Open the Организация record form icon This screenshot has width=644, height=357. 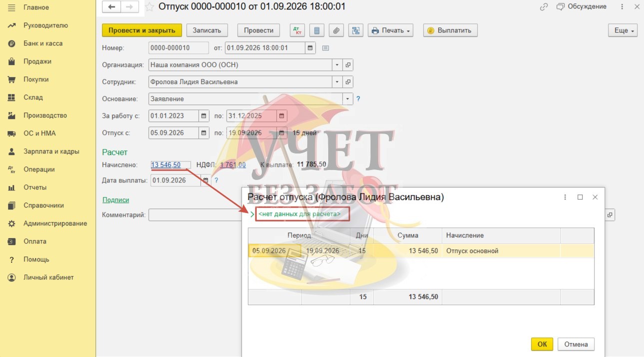coord(348,65)
